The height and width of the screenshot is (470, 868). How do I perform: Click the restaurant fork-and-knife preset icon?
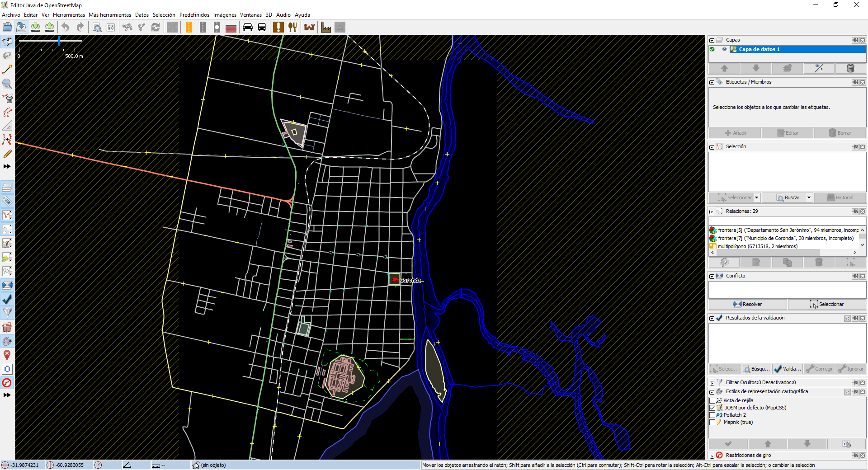pos(292,27)
